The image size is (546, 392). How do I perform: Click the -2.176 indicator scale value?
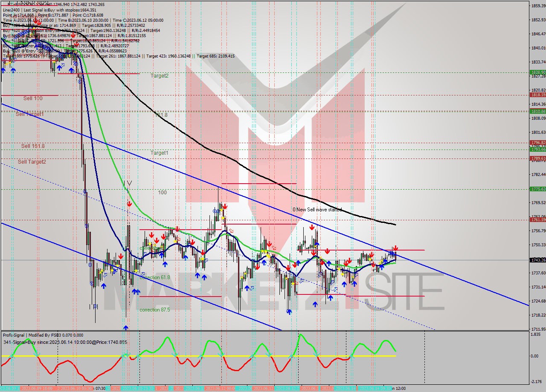pyautogui.click(x=536, y=381)
